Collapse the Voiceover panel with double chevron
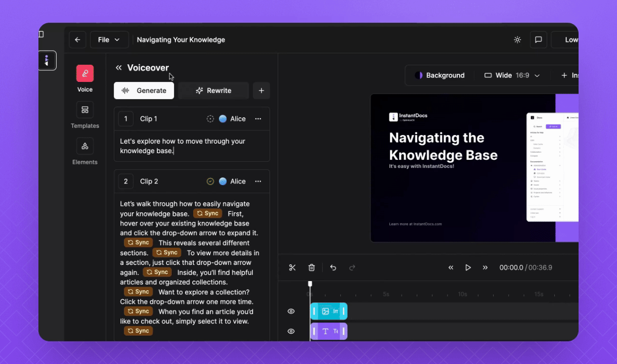The height and width of the screenshot is (364, 617). tap(119, 68)
